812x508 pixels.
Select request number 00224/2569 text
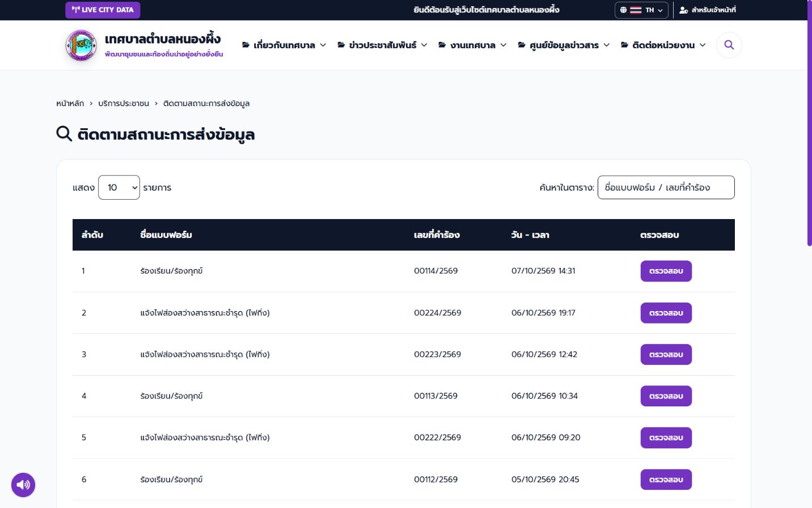pyautogui.click(x=437, y=313)
